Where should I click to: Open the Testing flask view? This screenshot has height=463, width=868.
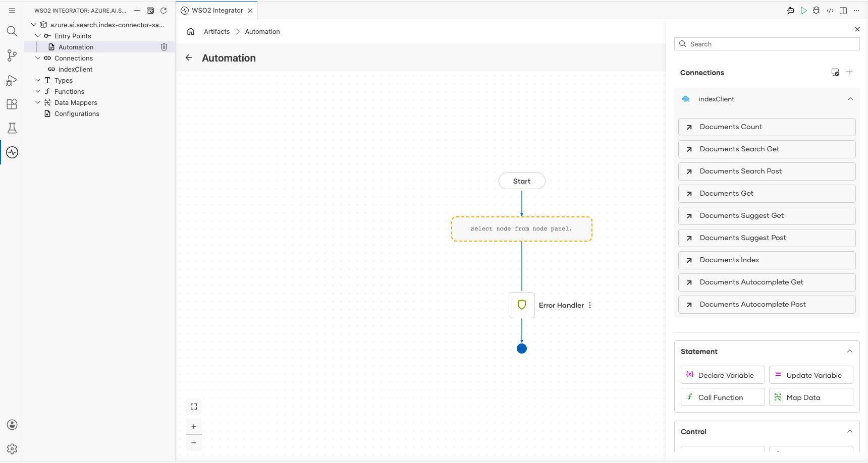(x=12, y=128)
